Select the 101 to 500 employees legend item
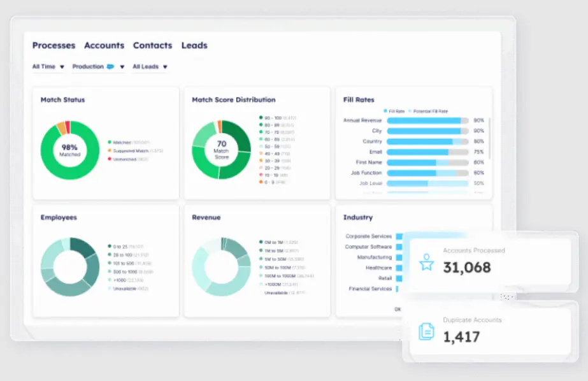Image resolution: width=588 pixels, height=381 pixels. (129, 263)
